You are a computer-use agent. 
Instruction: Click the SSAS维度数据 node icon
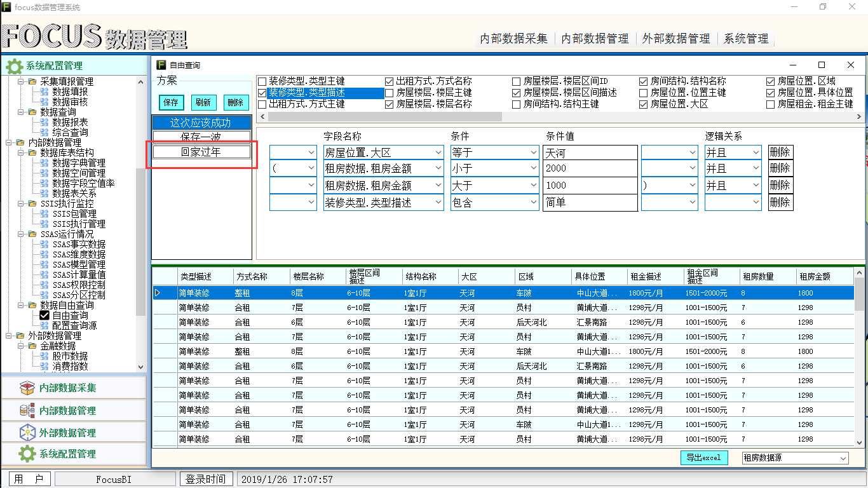coord(44,254)
